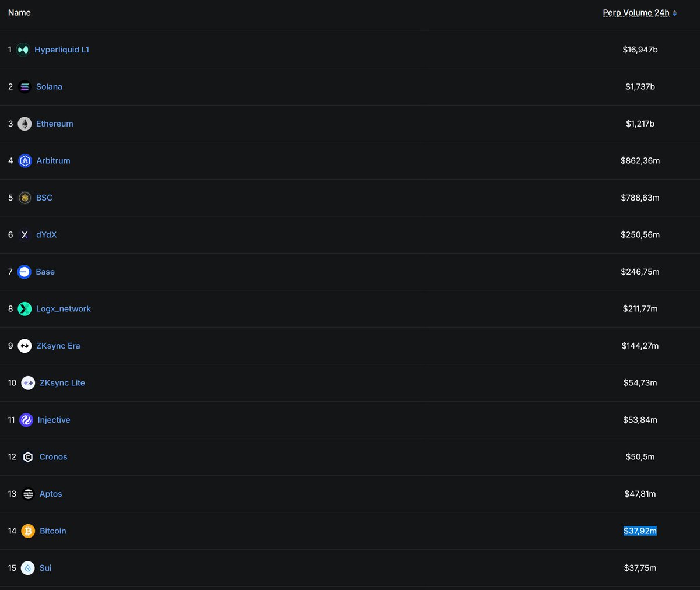Click the $54,73m volume value
The width and height of the screenshot is (700, 590).
(640, 383)
